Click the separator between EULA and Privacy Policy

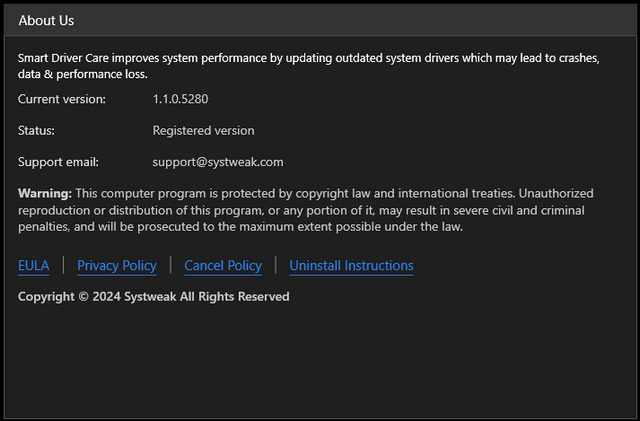(x=63, y=265)
